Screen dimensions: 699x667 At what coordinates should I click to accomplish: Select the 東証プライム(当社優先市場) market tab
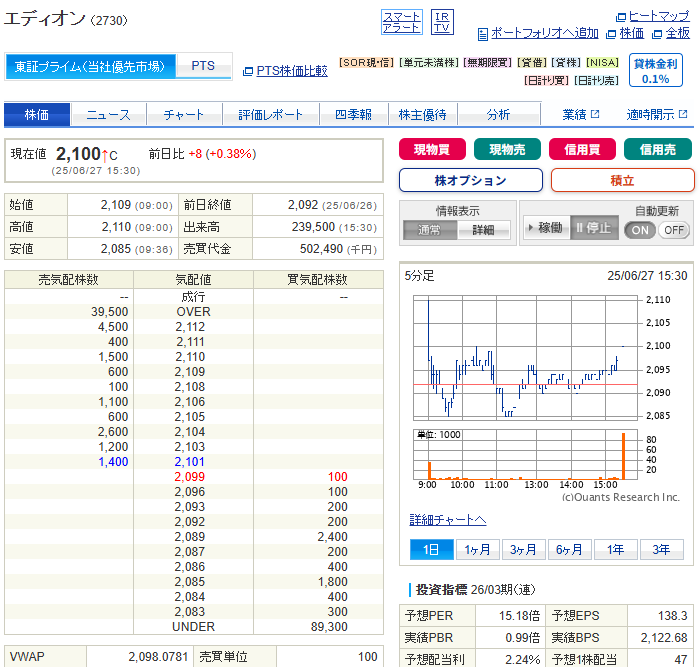click(x=90, y=66)
